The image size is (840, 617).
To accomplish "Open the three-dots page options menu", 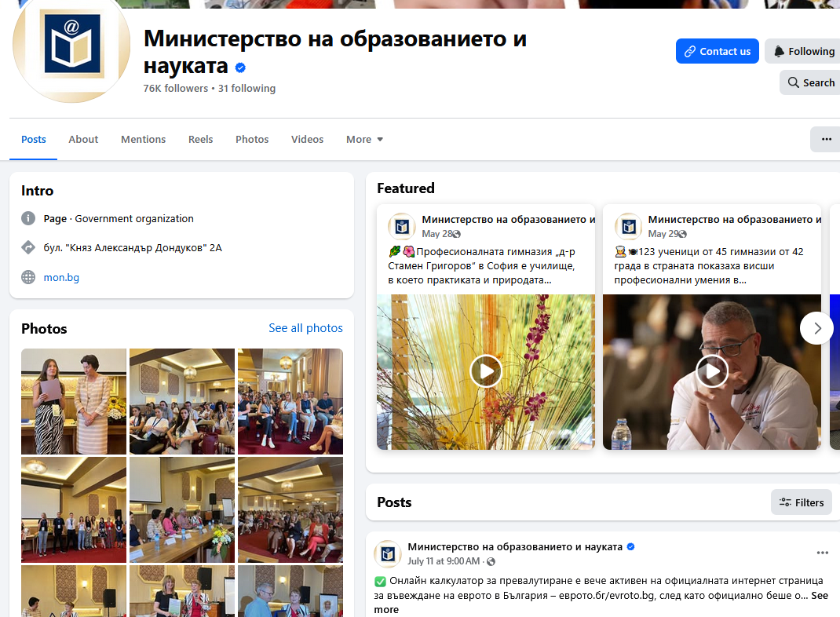I will coord(826,139).
